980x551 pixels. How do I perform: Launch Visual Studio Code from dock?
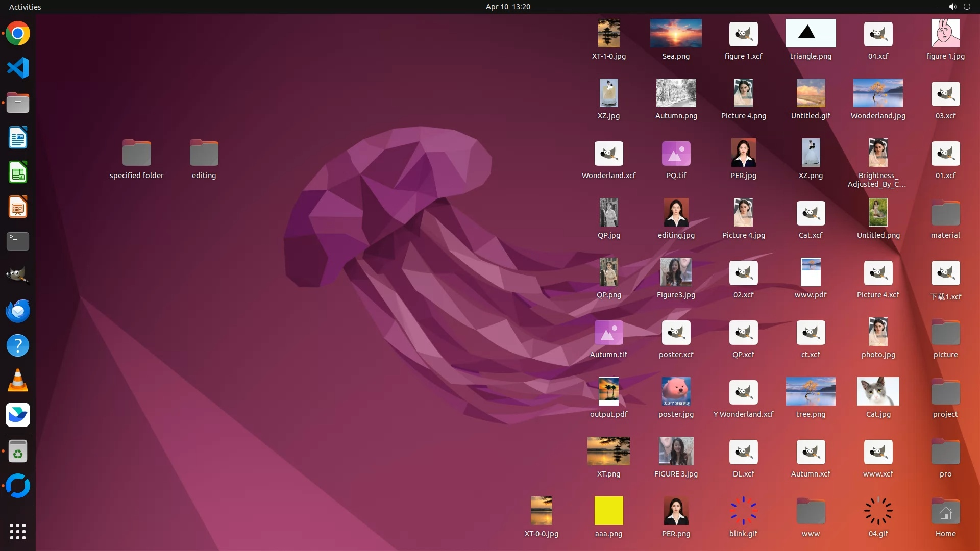pos(18,68)
